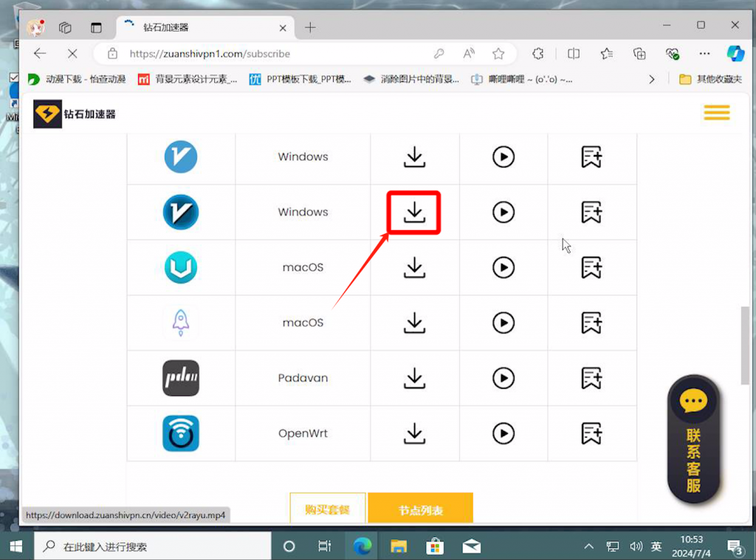The image size is (756, 560).
Task: Play the Padavan tutorial video
Action: 504,378
